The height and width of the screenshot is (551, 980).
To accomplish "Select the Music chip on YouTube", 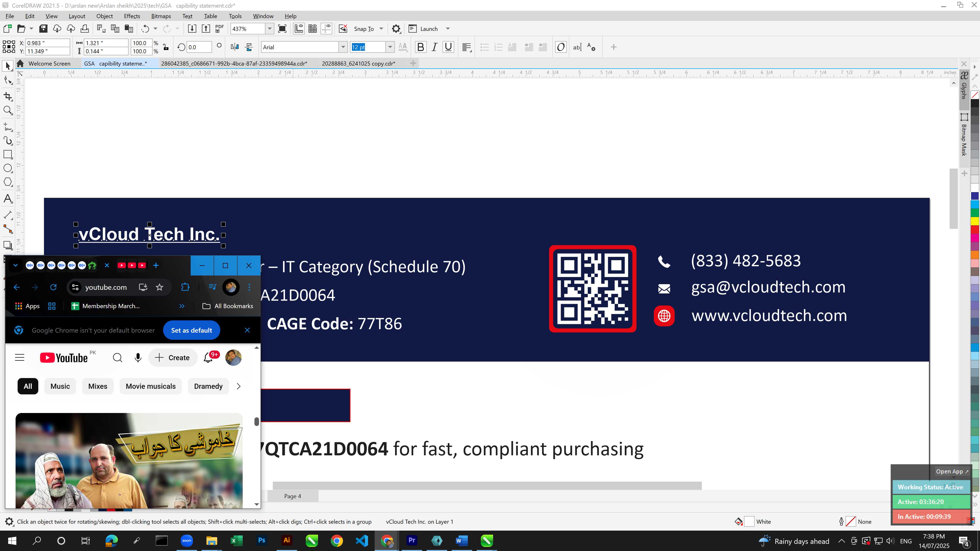I will pos(60,386).
